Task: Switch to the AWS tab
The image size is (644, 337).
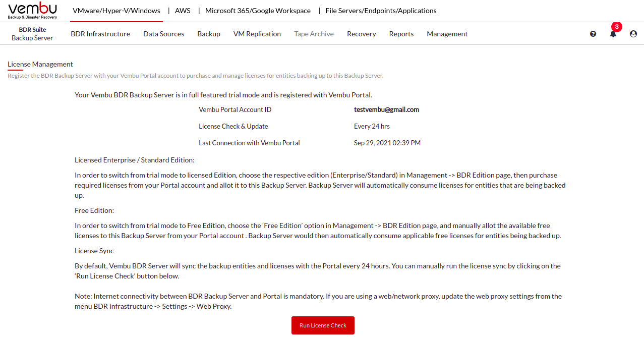Action: pyautogui.click(x=183, y=11)
